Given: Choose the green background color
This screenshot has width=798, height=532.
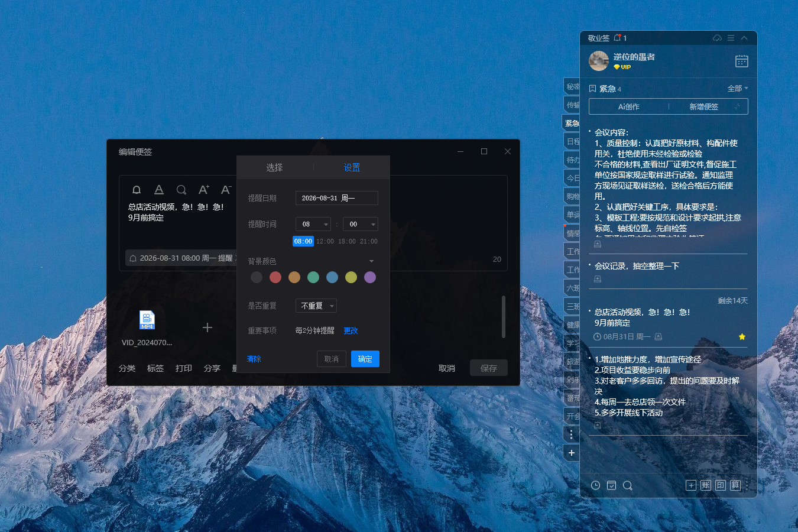Looking at the screenshot, I should [313, 277].
